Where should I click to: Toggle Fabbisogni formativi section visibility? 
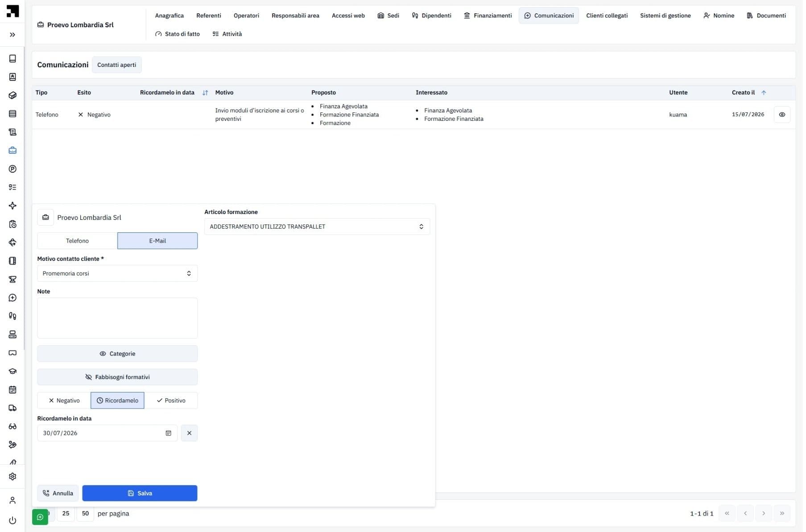(117, 377)
